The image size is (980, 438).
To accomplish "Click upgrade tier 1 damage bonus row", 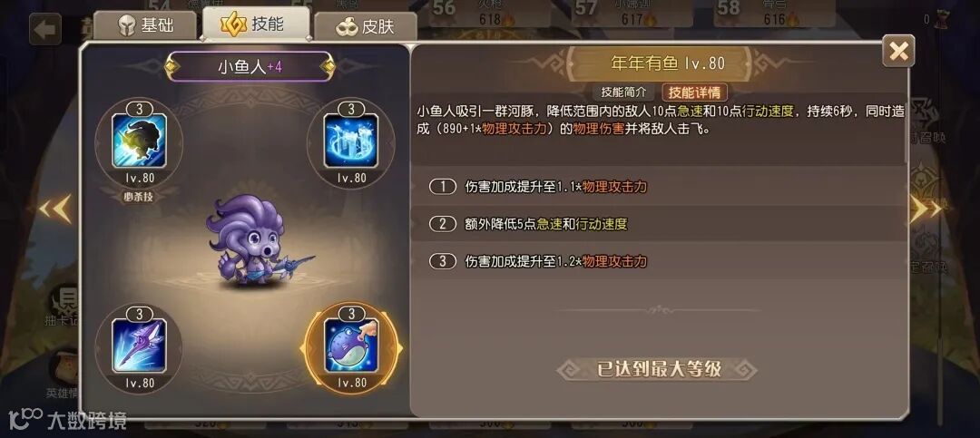I will 660,186.
